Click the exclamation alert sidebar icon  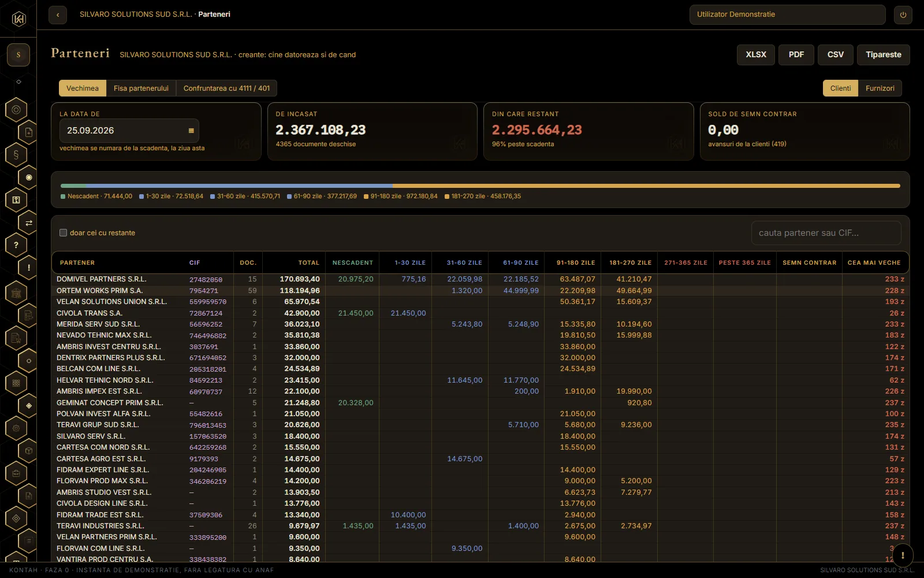[29, 268]
